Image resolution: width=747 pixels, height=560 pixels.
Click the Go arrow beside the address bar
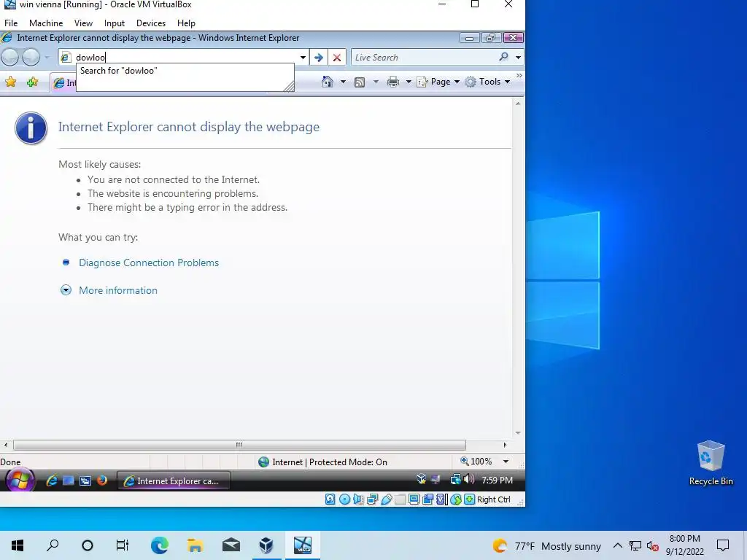(318, 58)
